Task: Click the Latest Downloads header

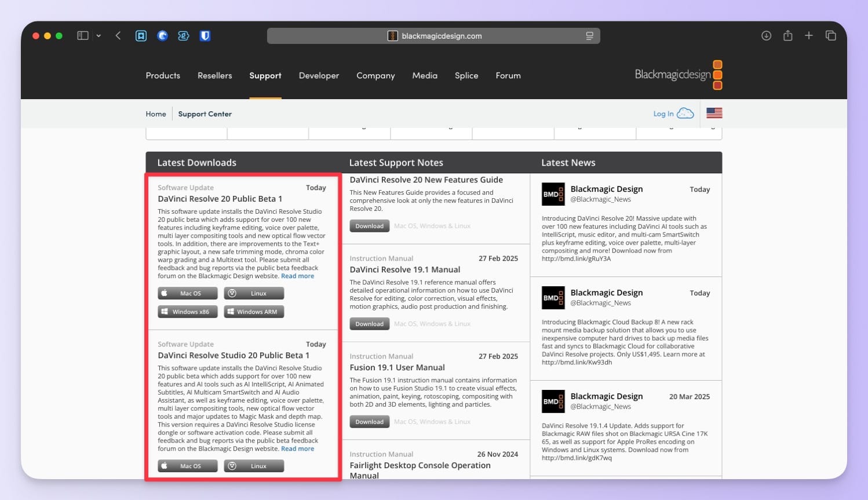Action: click(196, 163)
